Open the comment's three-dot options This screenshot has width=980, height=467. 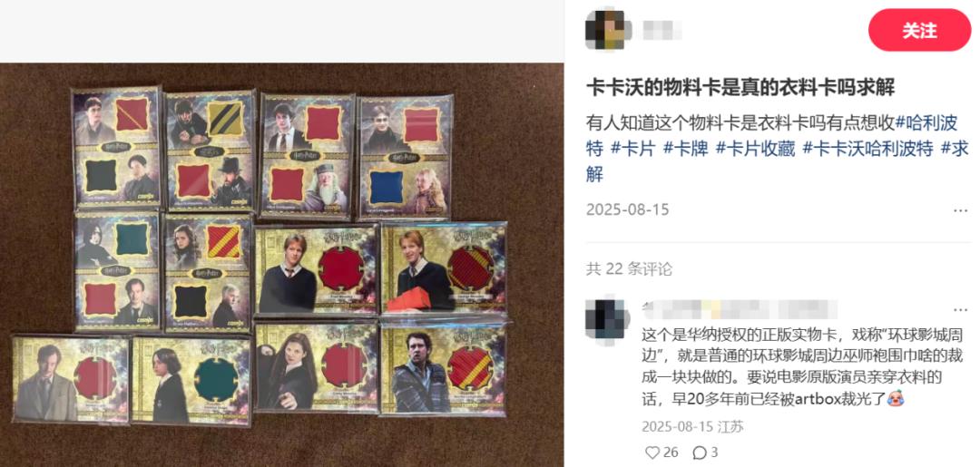(x=961, y=309)
